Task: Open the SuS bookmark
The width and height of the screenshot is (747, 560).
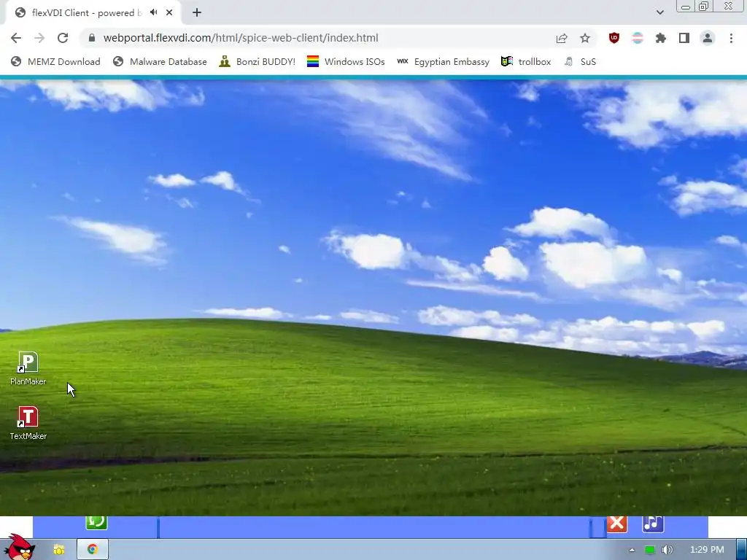Action: (x=580, y=61)
